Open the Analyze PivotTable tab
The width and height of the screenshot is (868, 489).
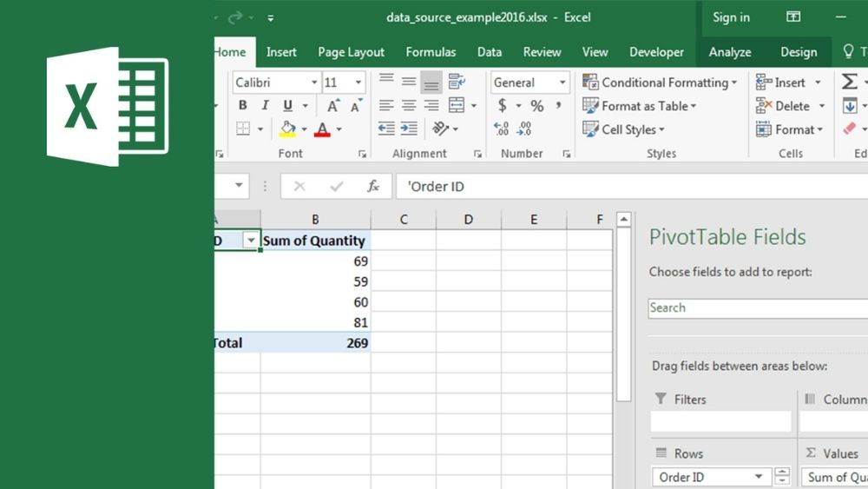pos(730,52)
